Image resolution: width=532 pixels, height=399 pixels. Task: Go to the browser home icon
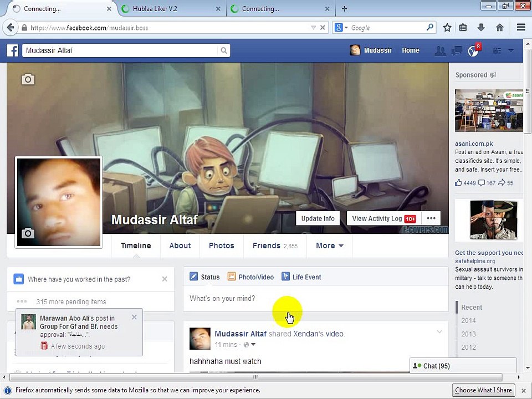click(499, 28)
